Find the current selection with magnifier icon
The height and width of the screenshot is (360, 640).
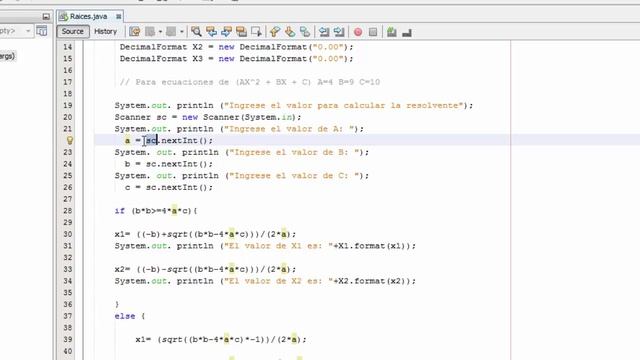(x=196, y=31)
